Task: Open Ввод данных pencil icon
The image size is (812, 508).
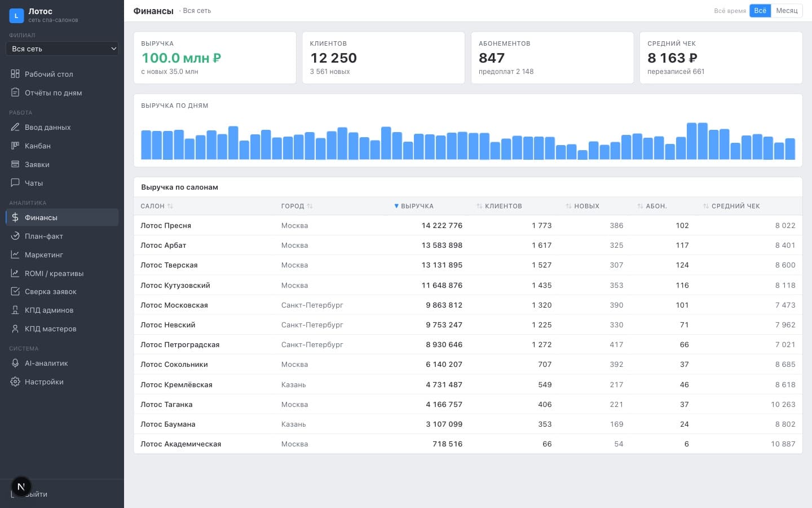Action: point(15,127)
